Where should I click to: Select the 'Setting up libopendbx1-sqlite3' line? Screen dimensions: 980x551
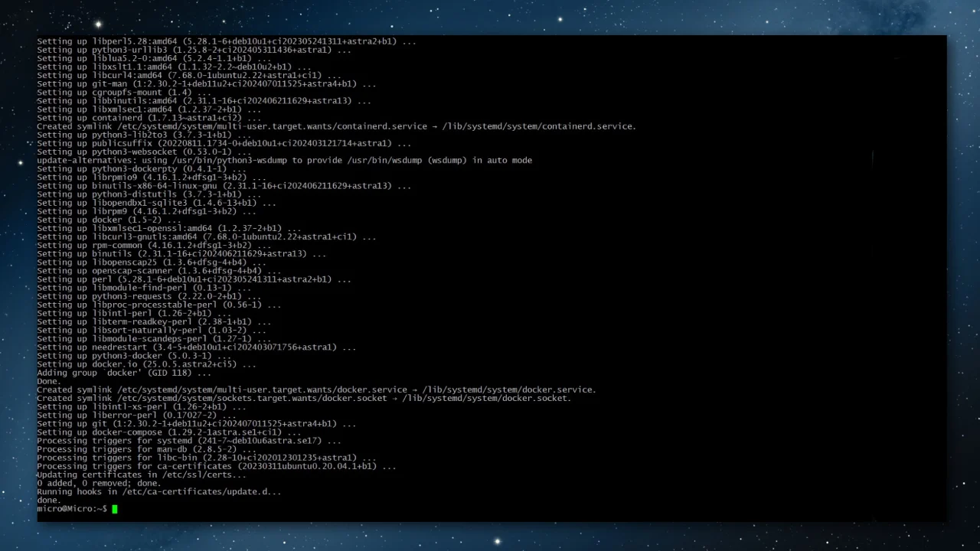coord(156,203)
